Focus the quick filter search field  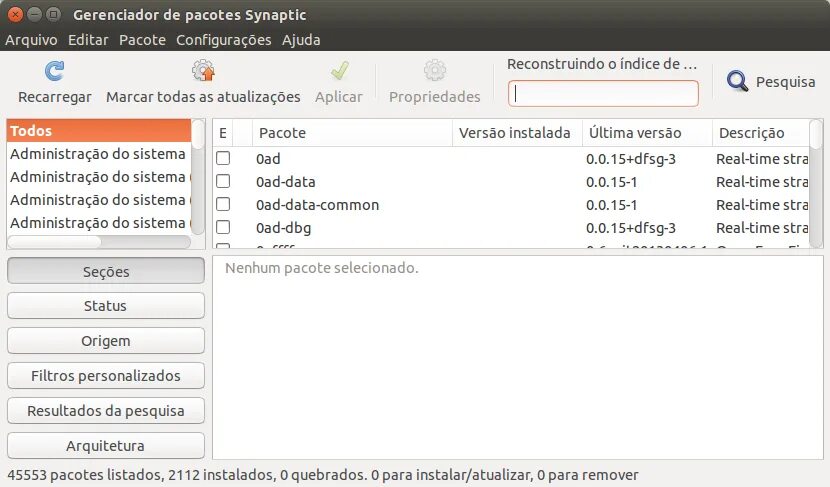pos(603,93)
